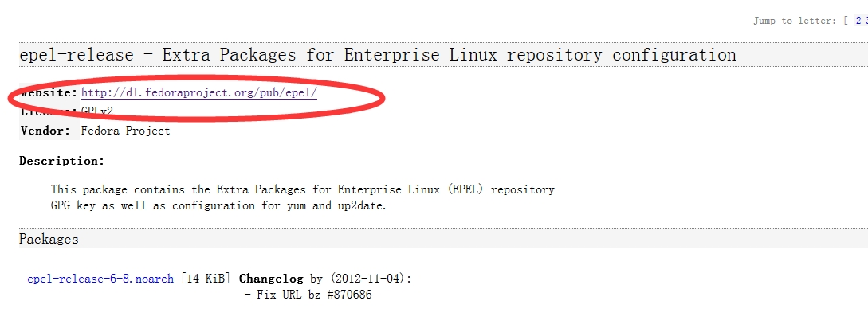
Task: Jump to letter 3 in index
Action: 865,21
